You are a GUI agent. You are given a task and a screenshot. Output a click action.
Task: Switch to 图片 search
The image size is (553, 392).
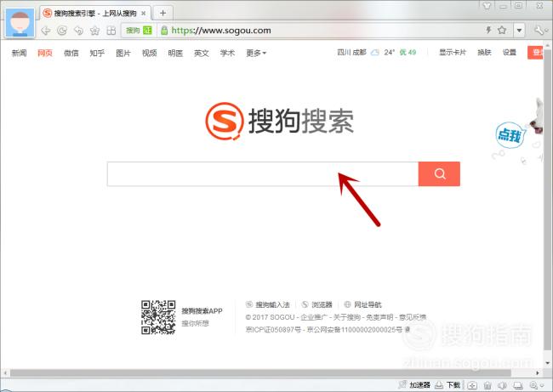[123, 54]
